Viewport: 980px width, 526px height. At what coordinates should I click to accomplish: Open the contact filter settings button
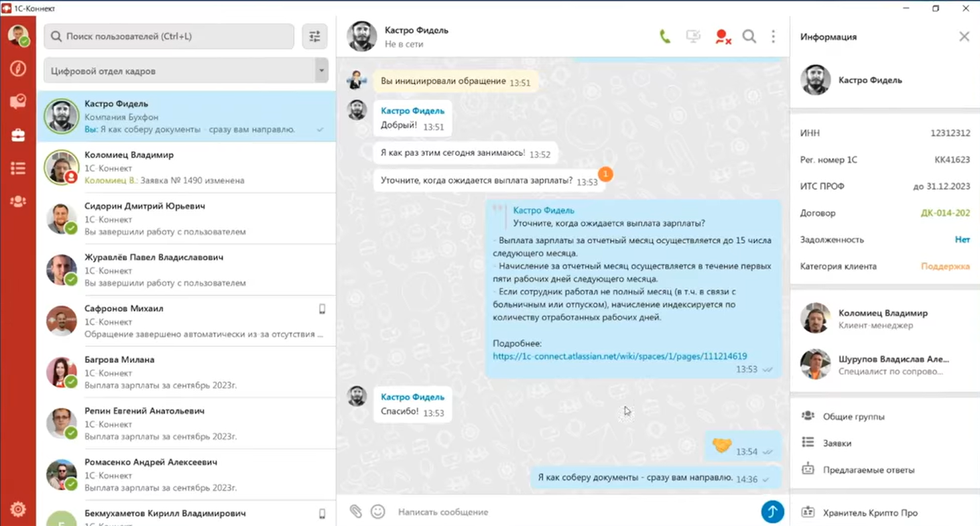click(315, 37)
